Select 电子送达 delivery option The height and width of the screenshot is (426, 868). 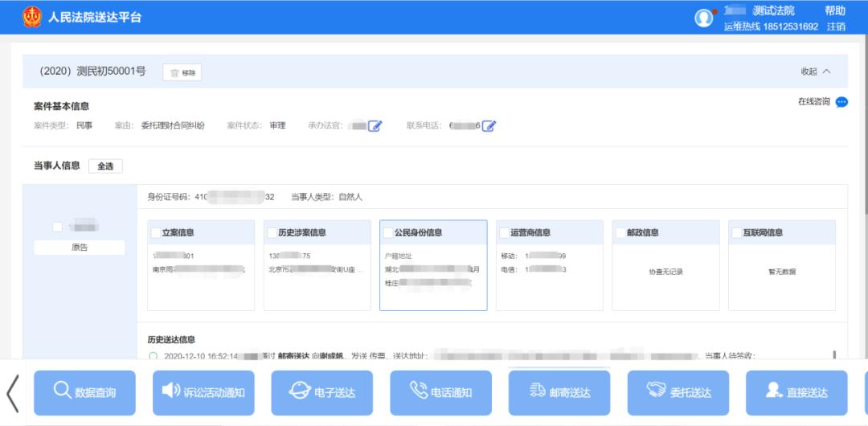(x=322, y=392)
